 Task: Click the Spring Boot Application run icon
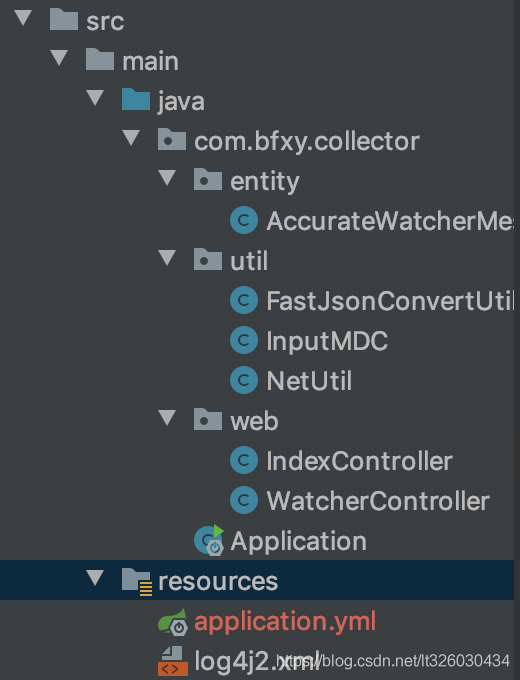click(209, 540)
